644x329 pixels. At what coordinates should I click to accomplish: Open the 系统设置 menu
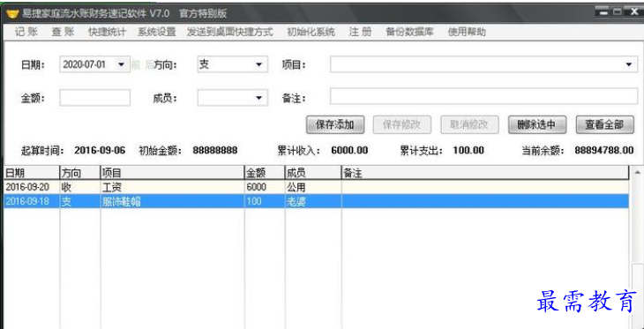[156, 32]
